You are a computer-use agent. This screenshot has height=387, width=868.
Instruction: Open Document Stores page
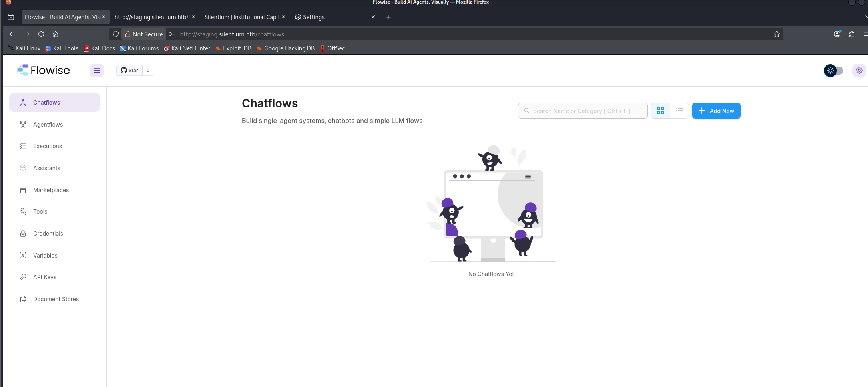tap(54, 299)
